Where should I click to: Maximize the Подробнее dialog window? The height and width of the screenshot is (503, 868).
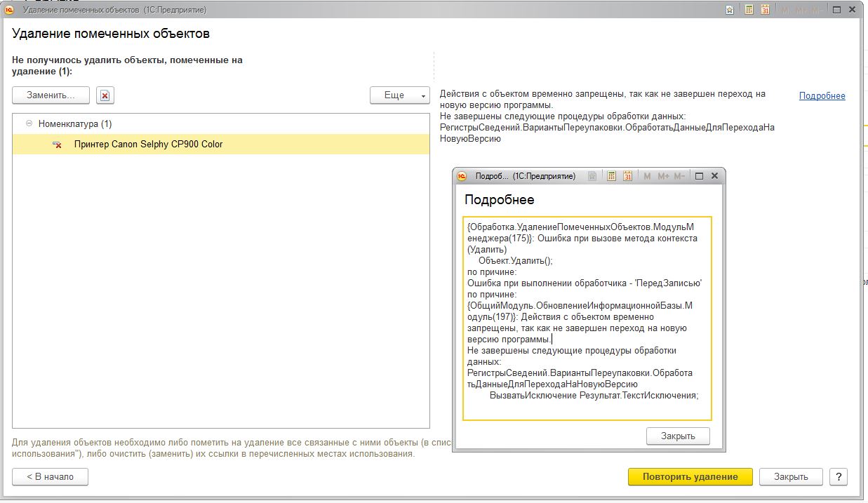click(699, 176)
